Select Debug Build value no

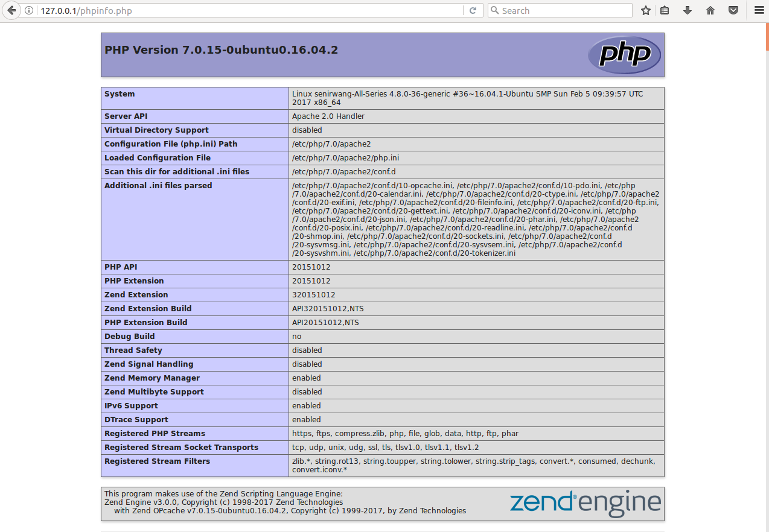tap(297, 337)
